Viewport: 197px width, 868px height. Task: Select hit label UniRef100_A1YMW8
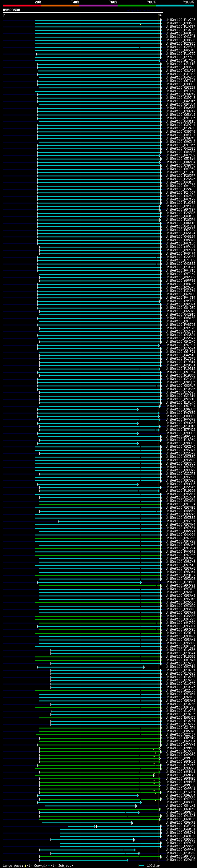180,61
